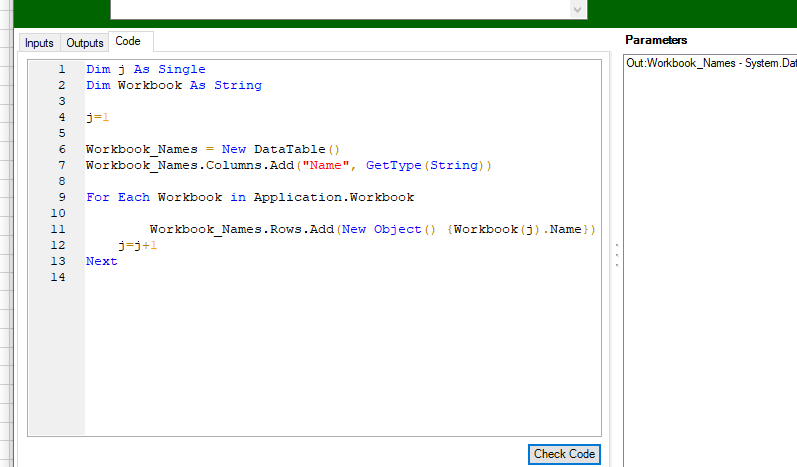Click the 'Next' keyword line
Image resolution: width=797 pixels, height=467 pixels.
pyautogui.click(x=102, y=261)
